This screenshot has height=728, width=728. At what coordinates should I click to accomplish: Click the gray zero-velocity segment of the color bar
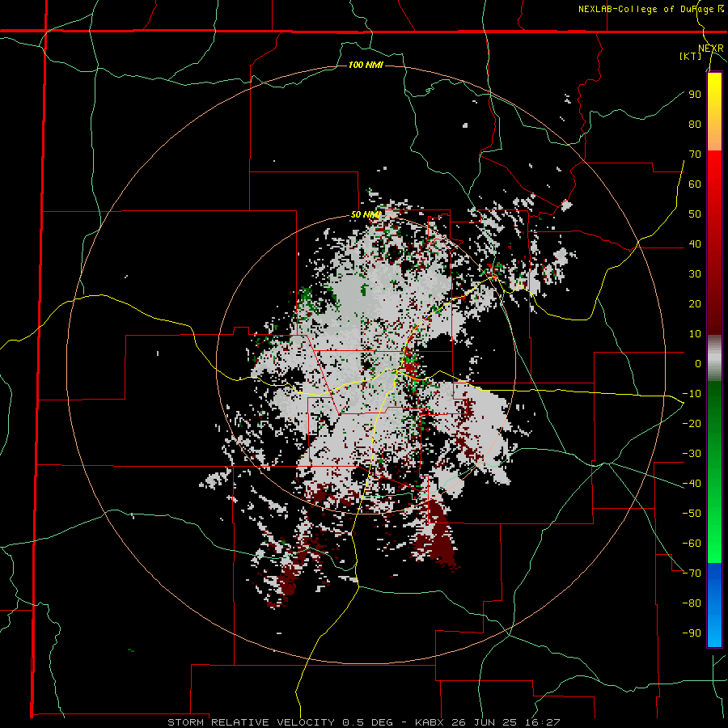(x=714, y=358)
